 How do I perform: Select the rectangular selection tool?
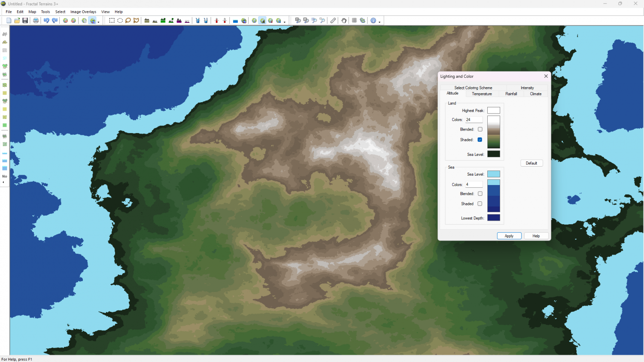click(x=112, y=21)
